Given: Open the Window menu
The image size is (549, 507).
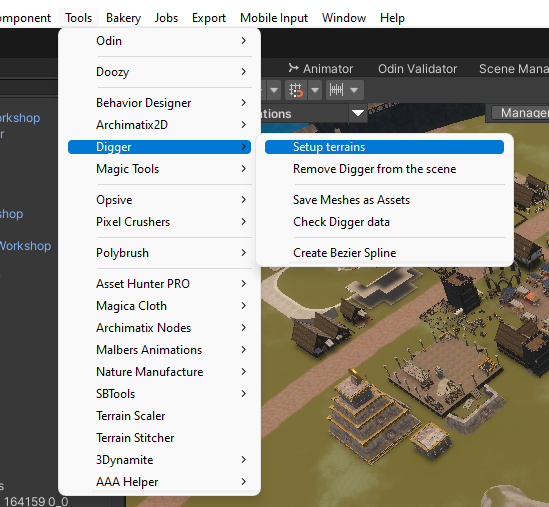Looking at the screenshot, I should (x=344, y=18).
